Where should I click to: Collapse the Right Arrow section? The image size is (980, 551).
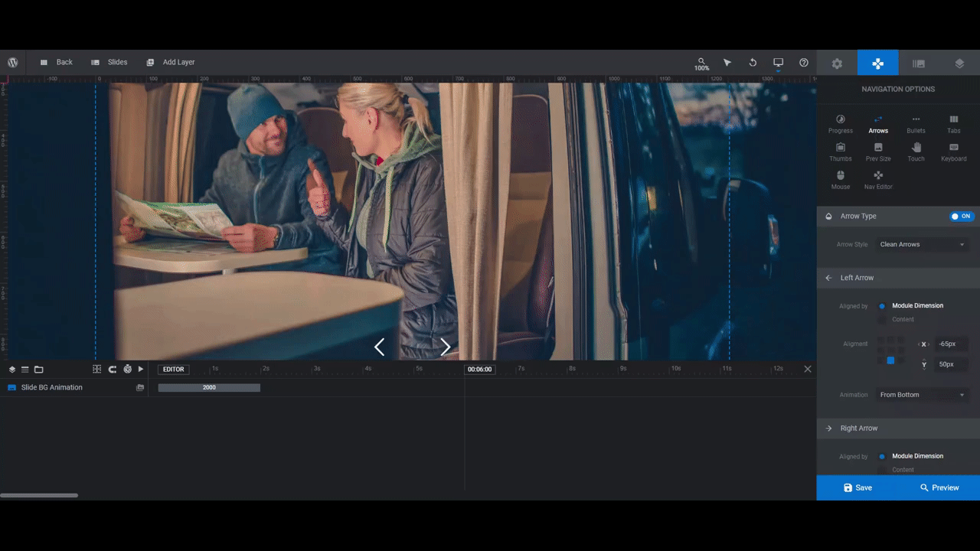[898, 429]
